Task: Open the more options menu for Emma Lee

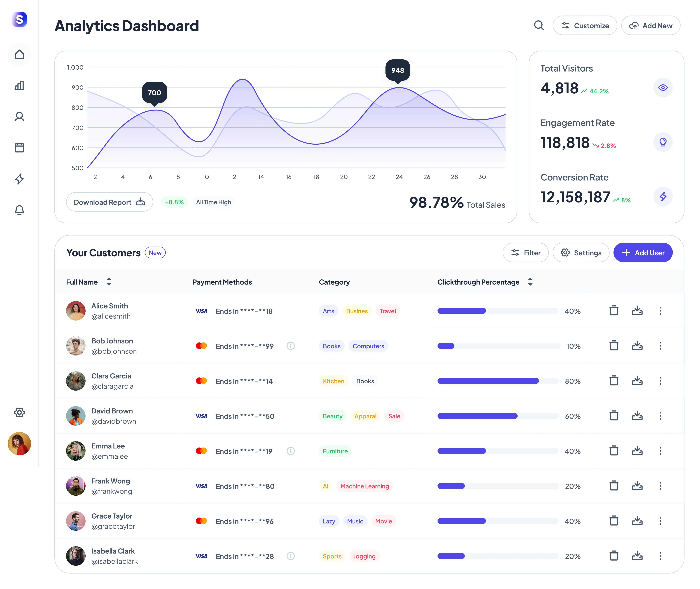Action: [x=661, y=451]
